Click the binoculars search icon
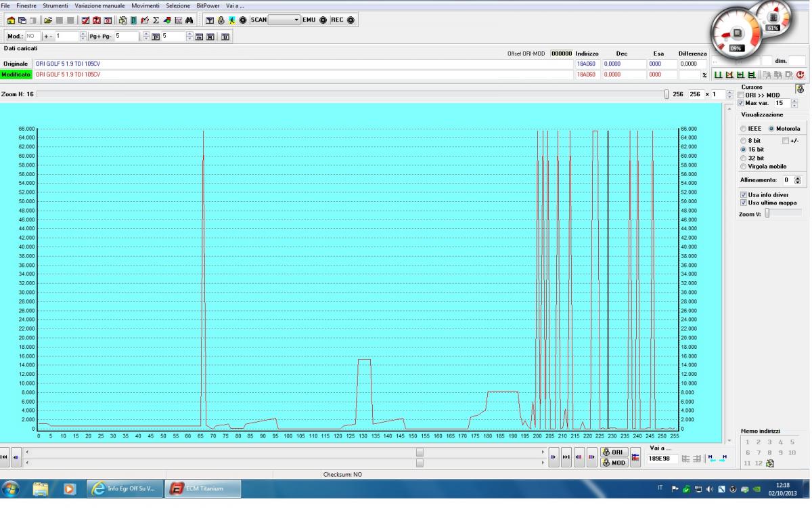 point(189,20)
